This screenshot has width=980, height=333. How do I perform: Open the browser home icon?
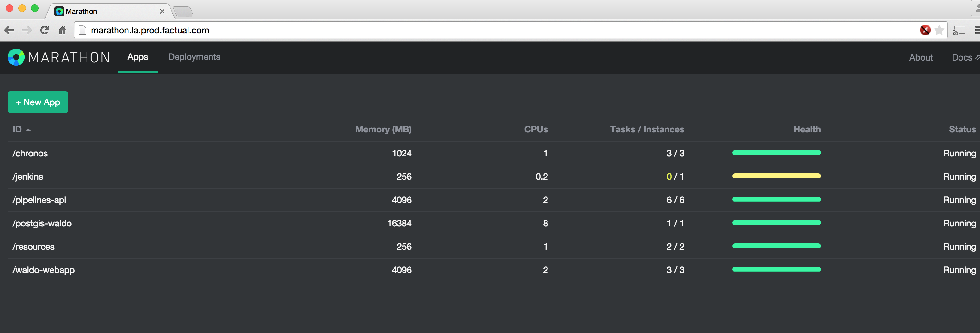point(63,30)
